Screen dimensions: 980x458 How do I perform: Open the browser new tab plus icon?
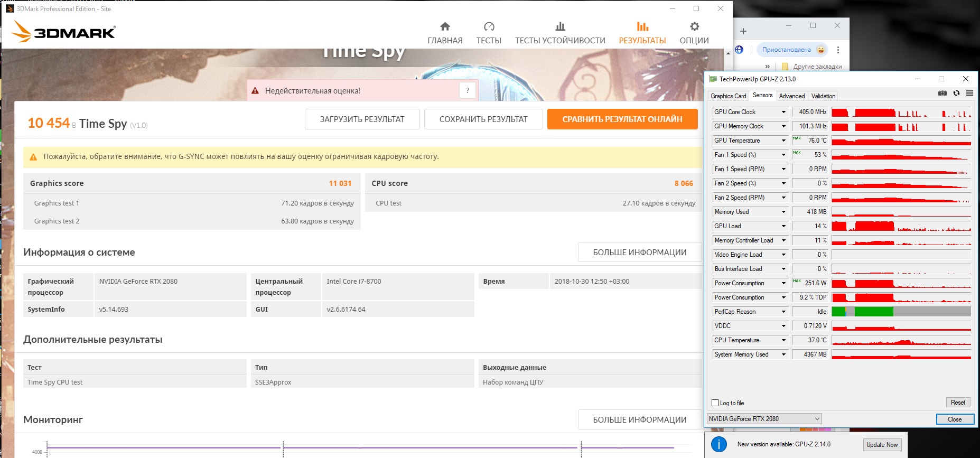[x=743, y=31]
